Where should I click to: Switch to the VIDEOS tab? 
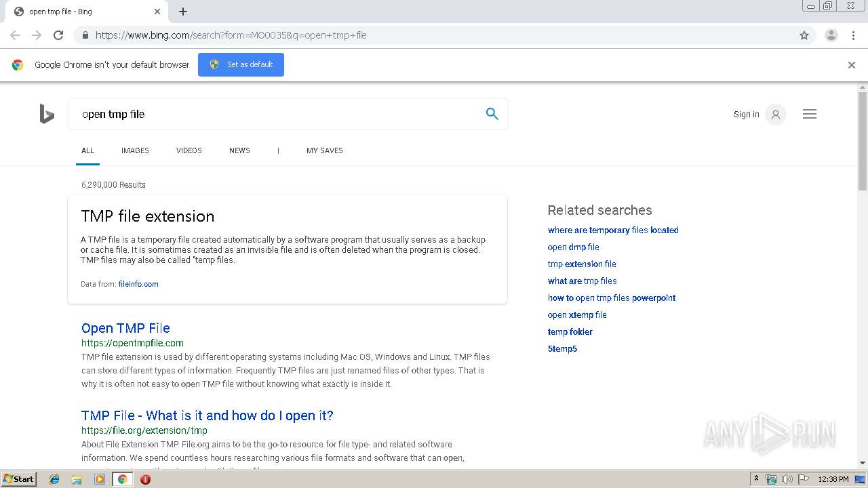(x=189, y=150)
